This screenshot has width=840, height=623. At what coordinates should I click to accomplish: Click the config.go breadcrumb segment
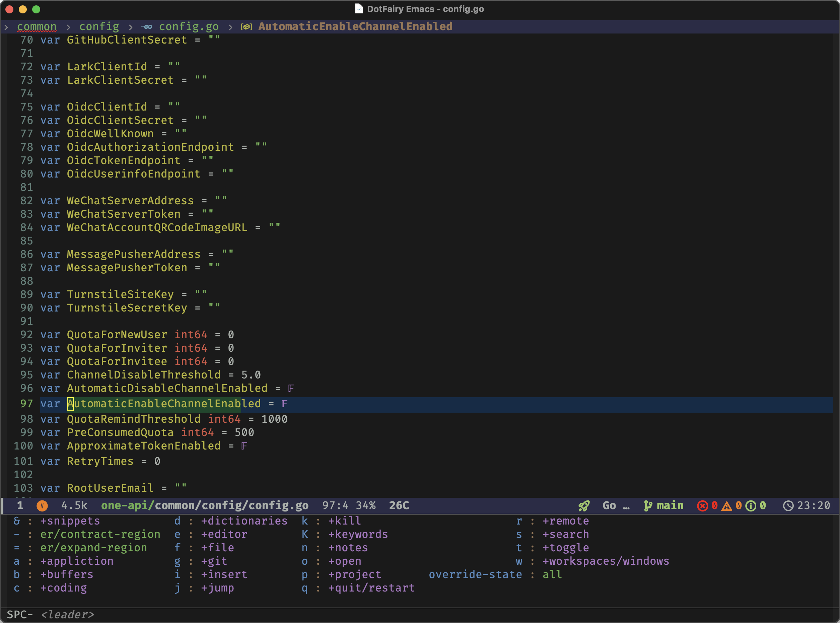[x=189, y=27]
